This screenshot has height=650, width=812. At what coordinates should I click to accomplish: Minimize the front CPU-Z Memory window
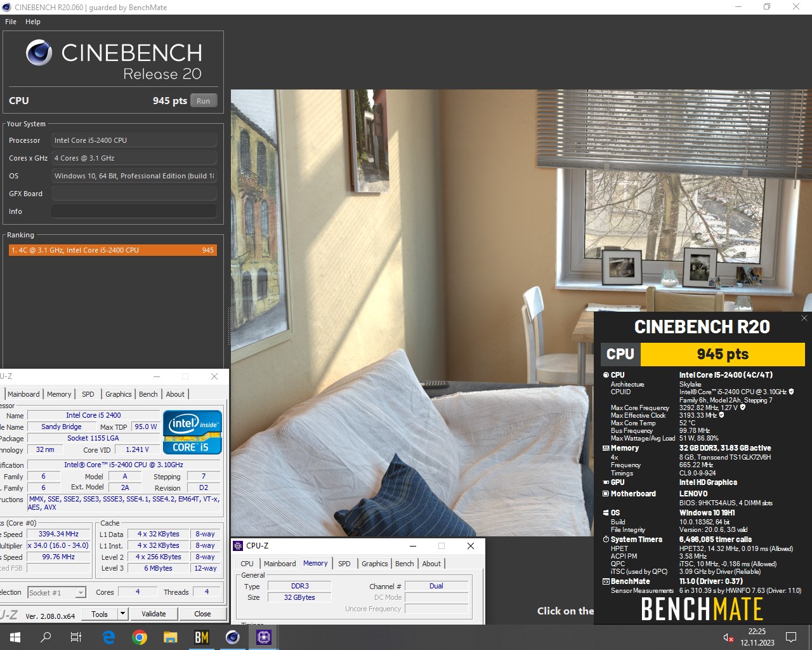[413, 546]
